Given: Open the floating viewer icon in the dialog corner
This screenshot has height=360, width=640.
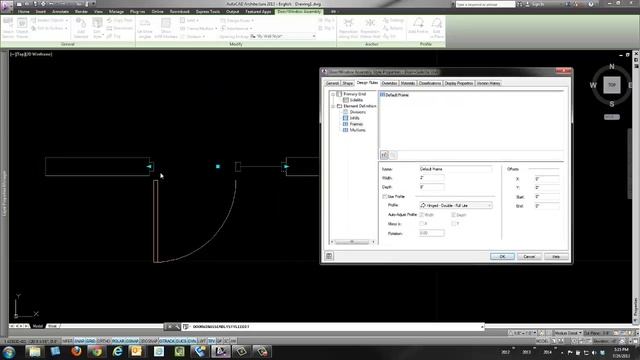Looking at the screenshot, I should pyautogui.click(x=329, y=256).
